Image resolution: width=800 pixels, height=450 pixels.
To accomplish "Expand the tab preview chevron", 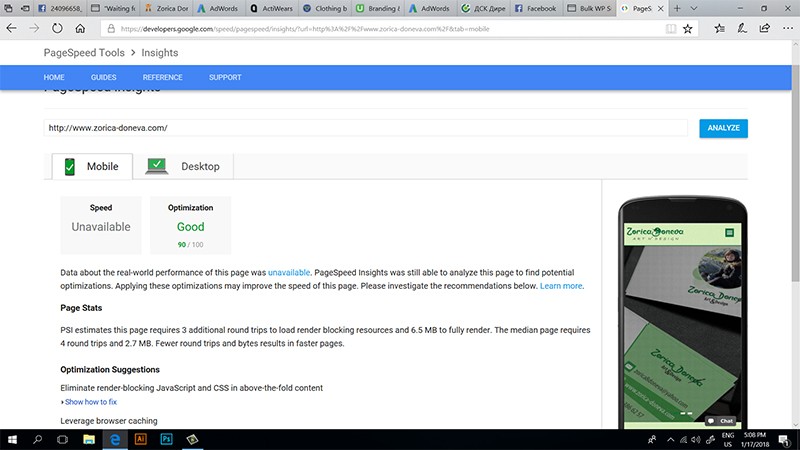I will pyautogui.click(x=694, y=8).
